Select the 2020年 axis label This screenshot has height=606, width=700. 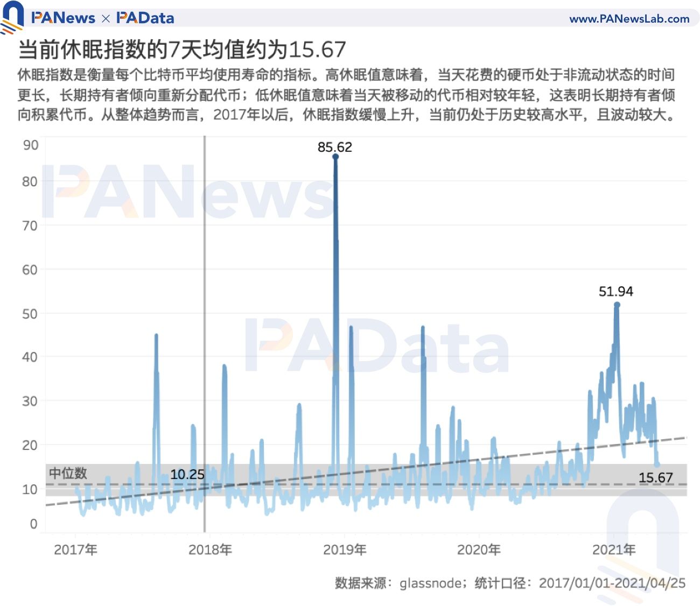click(479, 549)
